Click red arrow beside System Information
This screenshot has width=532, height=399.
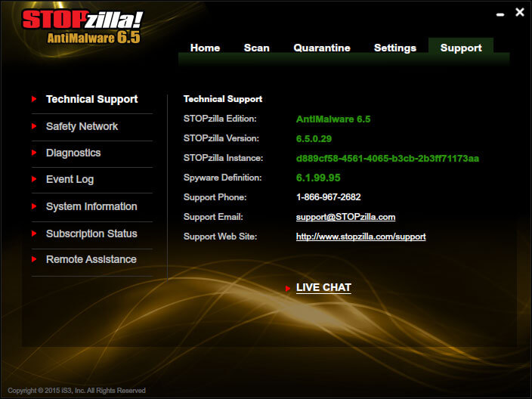34,206
